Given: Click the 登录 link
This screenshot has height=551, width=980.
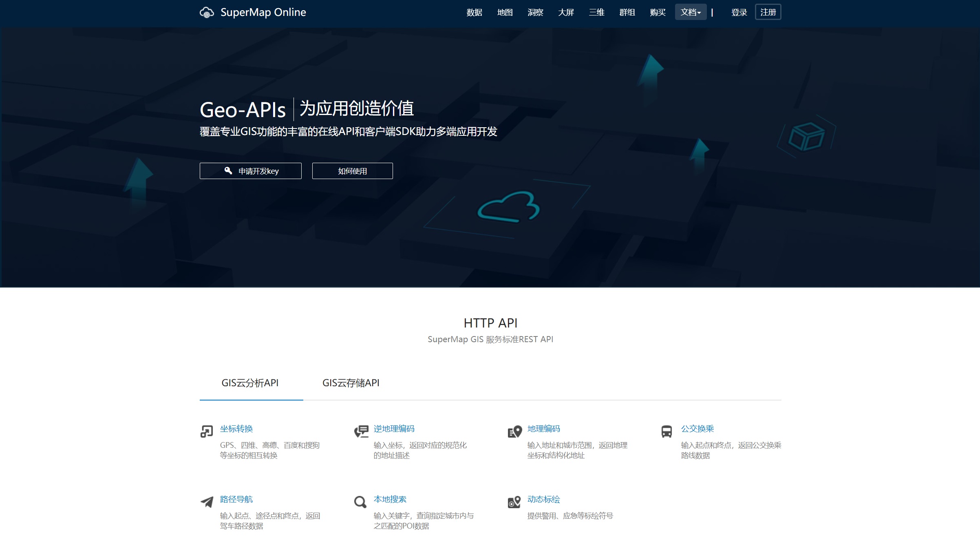Looking at the screenshot, I should (739, 13).
